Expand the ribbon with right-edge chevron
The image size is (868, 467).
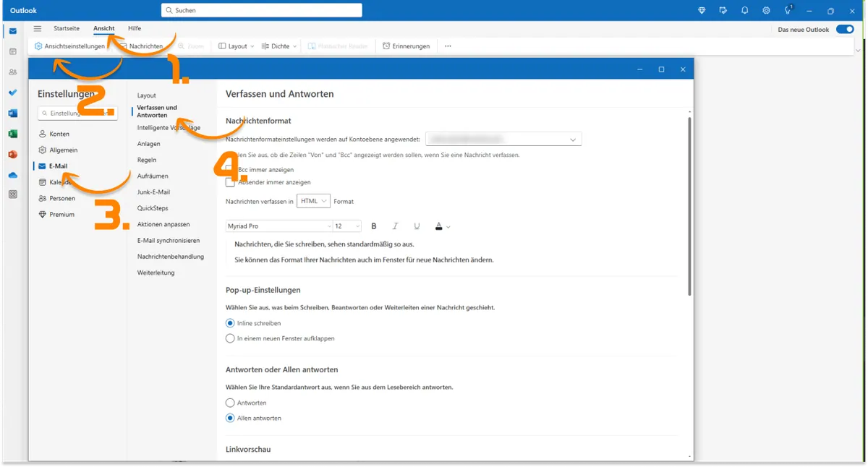[x=859, y=51]
